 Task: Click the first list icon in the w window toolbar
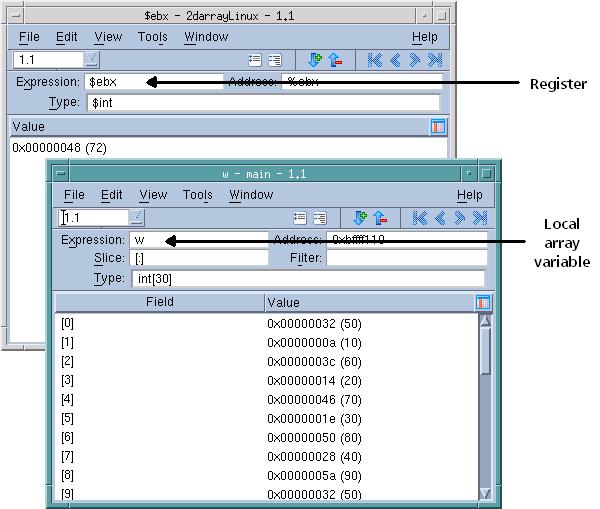[x=300, y=217]
